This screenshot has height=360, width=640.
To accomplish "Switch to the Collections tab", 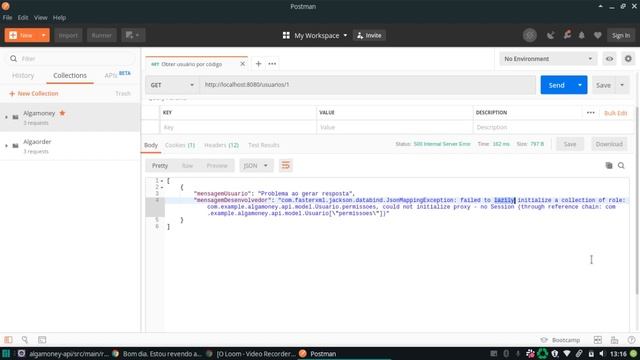I will [70, 76].
